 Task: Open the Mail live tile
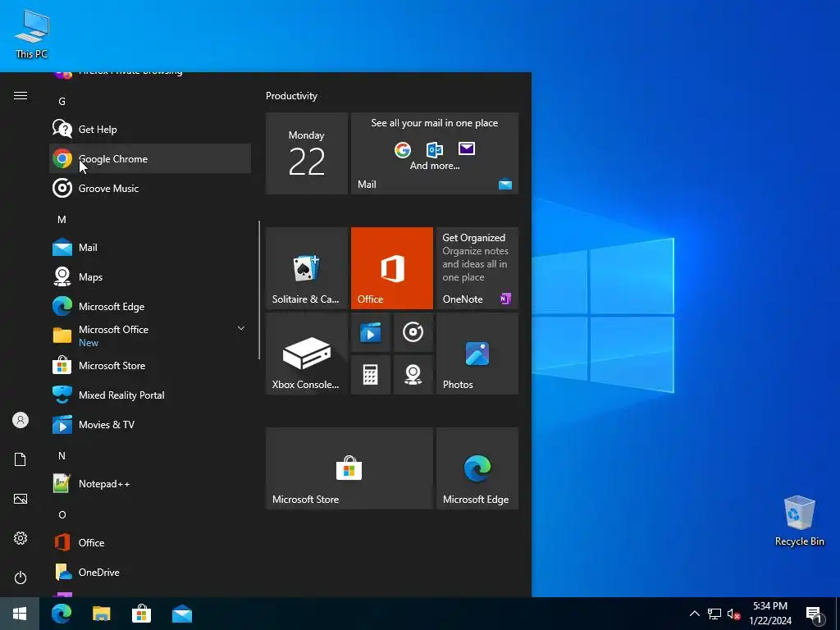pyautogui.click(x=435, y=153)
